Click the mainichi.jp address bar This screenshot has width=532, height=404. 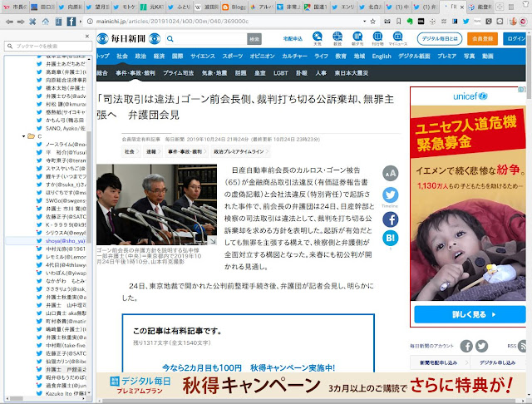point(224,22)
